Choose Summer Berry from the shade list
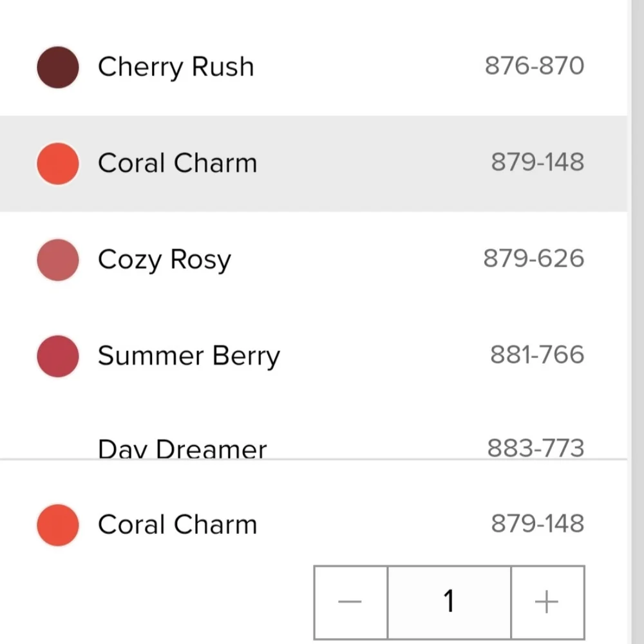 (189, 355)
